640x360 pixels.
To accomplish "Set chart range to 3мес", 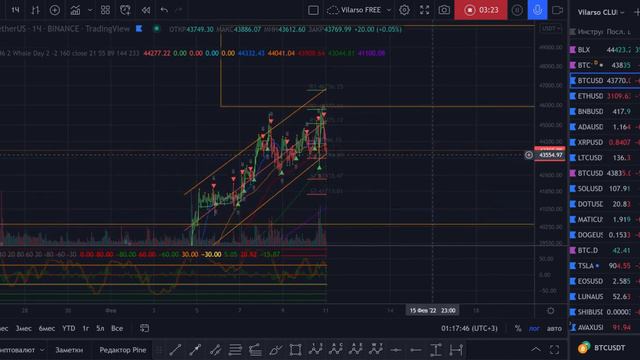I will (24, 329).
